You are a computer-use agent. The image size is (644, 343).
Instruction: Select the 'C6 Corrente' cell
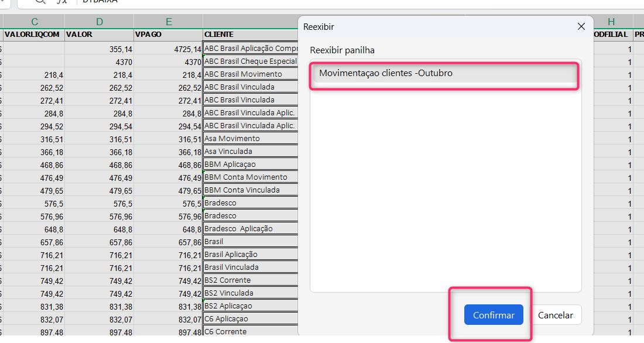point(251,331)
